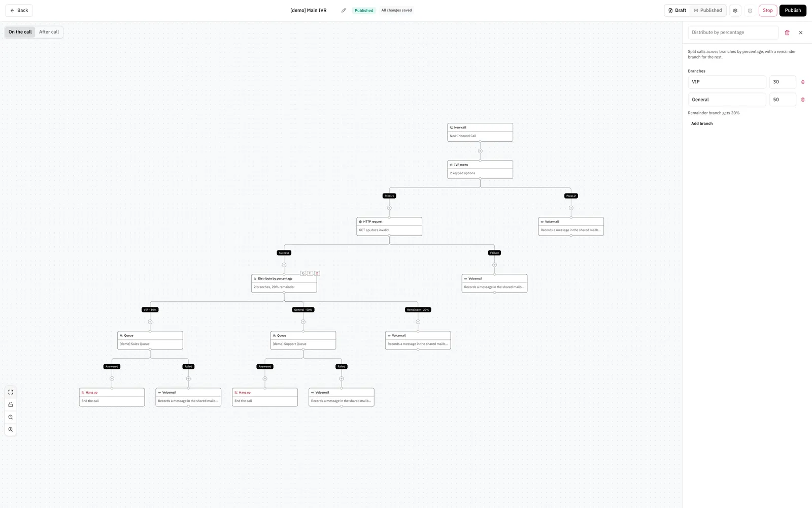Zoom out the canvas with the minus magnifier
812x508 pixels.
pos(11,417)
